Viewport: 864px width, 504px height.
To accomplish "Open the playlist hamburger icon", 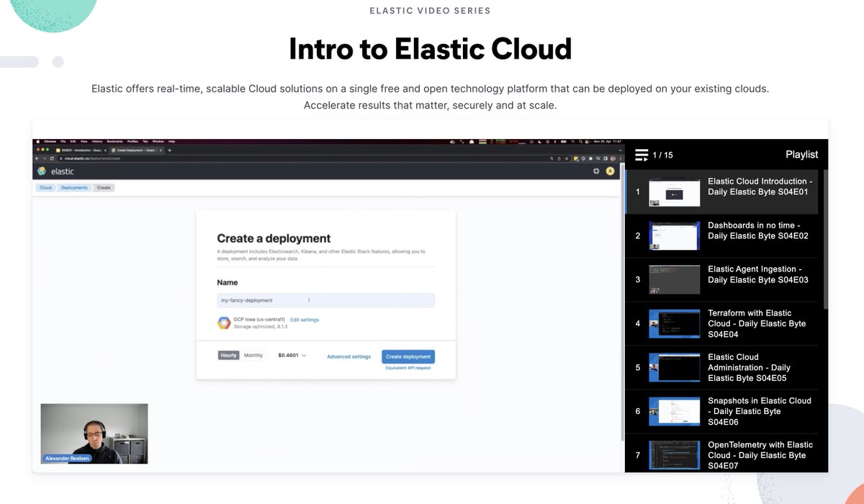I will click(641, 154).
